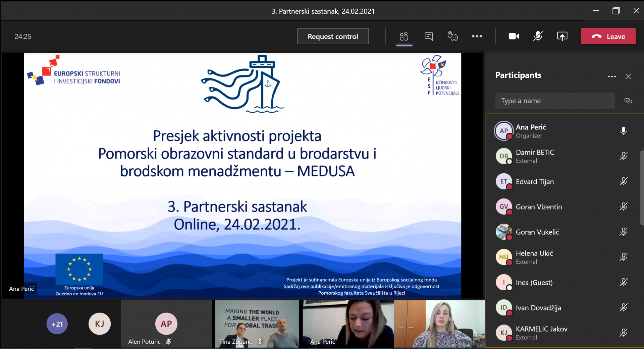The height and width of the screenshot is (349, 644).
Task: Click microphone icon next to Ana Perić
Action: [623, 131]
